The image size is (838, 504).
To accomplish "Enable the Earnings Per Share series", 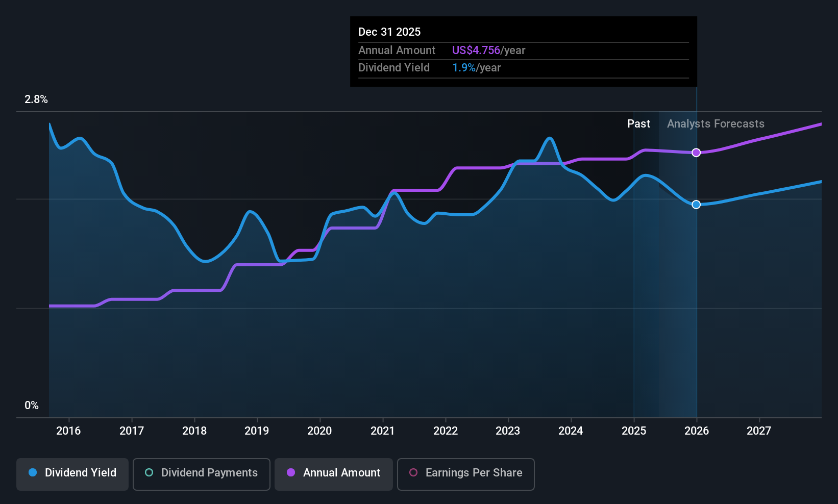I will [x=465, y=474].
